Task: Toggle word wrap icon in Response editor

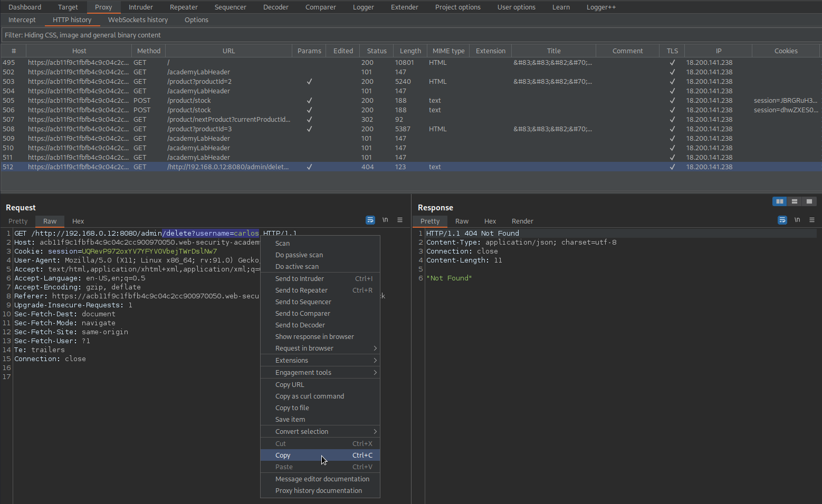Action: click(x=782, y=220)
